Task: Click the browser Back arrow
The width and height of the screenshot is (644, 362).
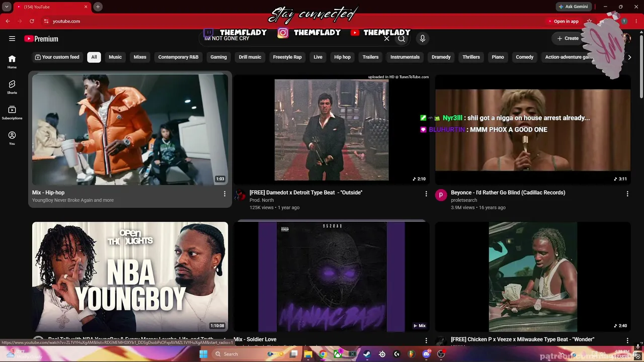Action: (8, 21)
